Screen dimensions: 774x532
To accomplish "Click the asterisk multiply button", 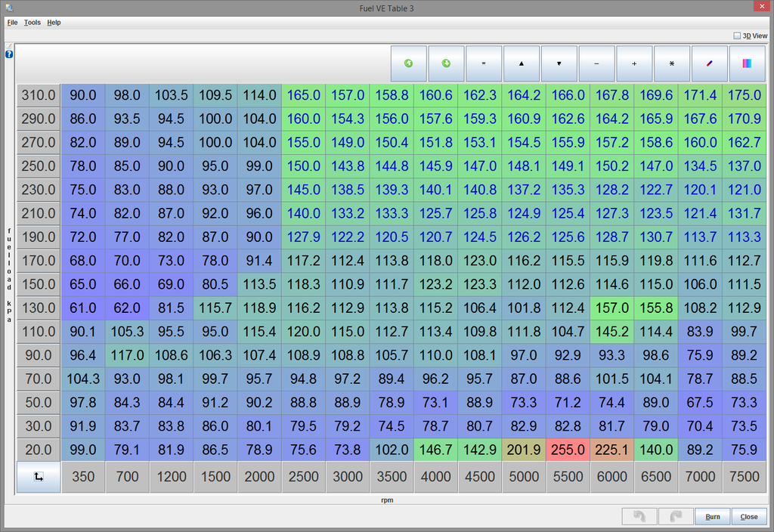I will pos(672,63).
